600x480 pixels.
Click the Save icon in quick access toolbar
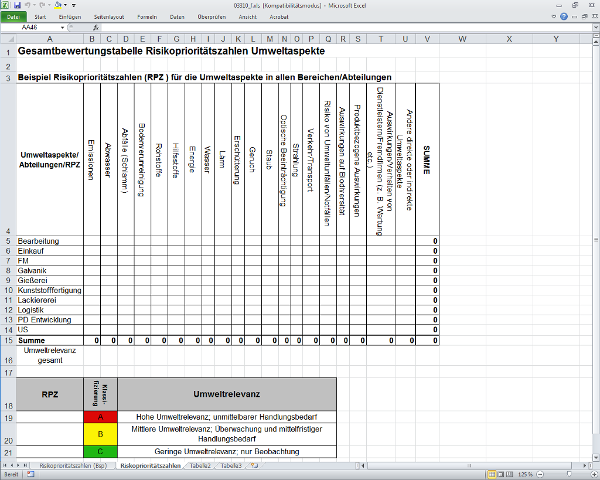click(x=19, y=5)
